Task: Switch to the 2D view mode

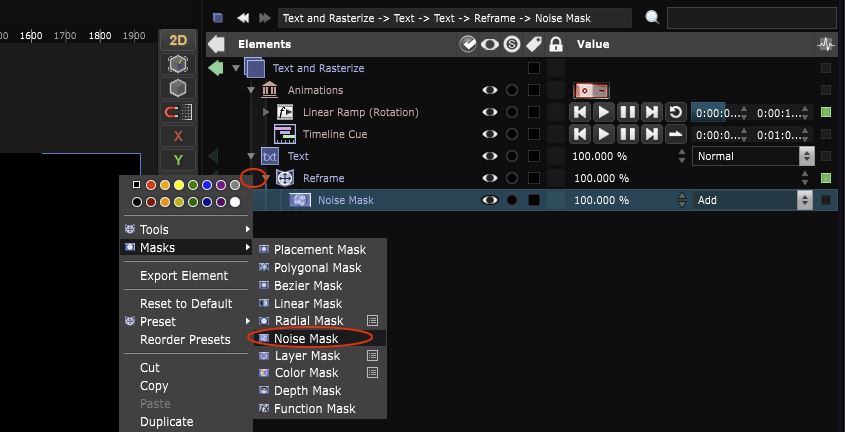Action: (x=178, y=40)
